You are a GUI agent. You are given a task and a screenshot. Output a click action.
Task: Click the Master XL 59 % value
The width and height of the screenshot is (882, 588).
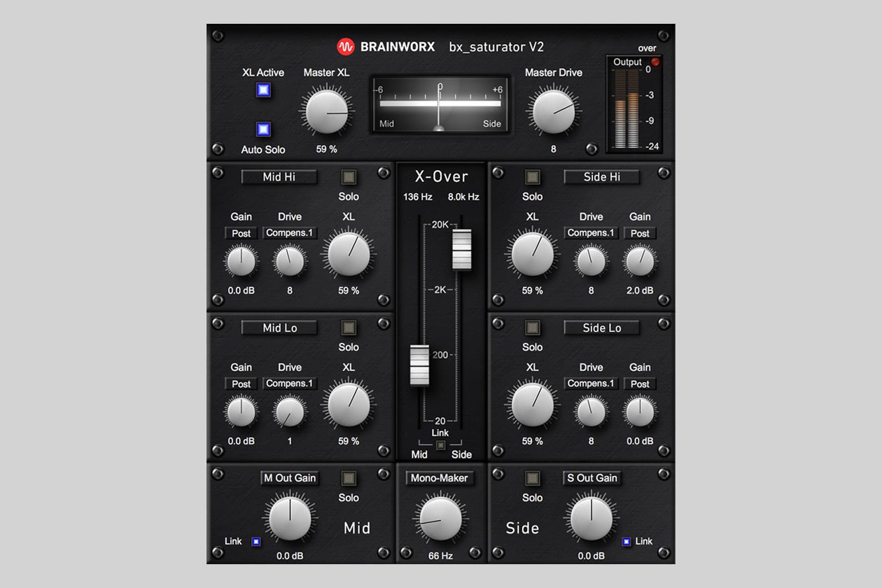(x=327, y=149)
